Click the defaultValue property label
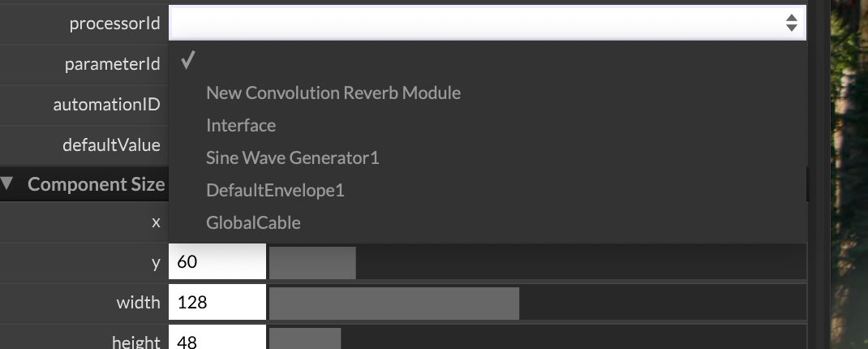 111,145
